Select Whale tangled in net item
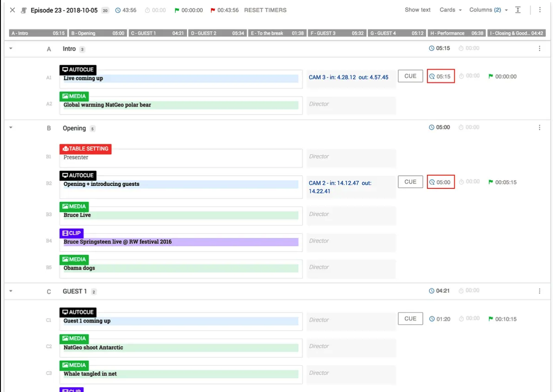The height and width of the screenshot is (392, 553). click(x=181, y=374)
